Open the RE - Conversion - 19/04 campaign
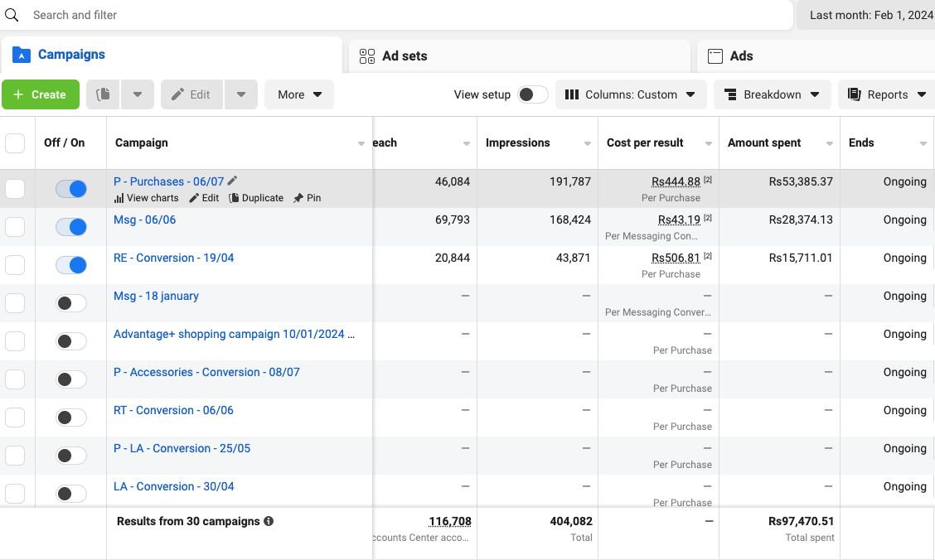Viewport: 935px width, 560px height. (x=173, y=258)
